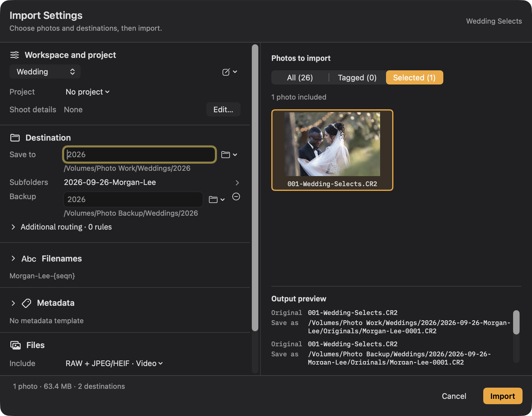Cancel the import dialog
This screenshot has height=416, width=532.
coord(454,396)
